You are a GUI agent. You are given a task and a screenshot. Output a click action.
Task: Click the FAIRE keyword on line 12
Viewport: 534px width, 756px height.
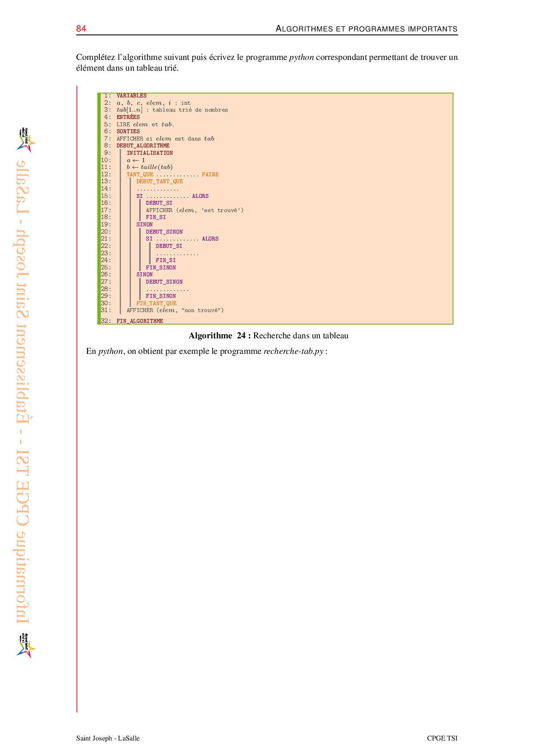(x=210, y=175)
